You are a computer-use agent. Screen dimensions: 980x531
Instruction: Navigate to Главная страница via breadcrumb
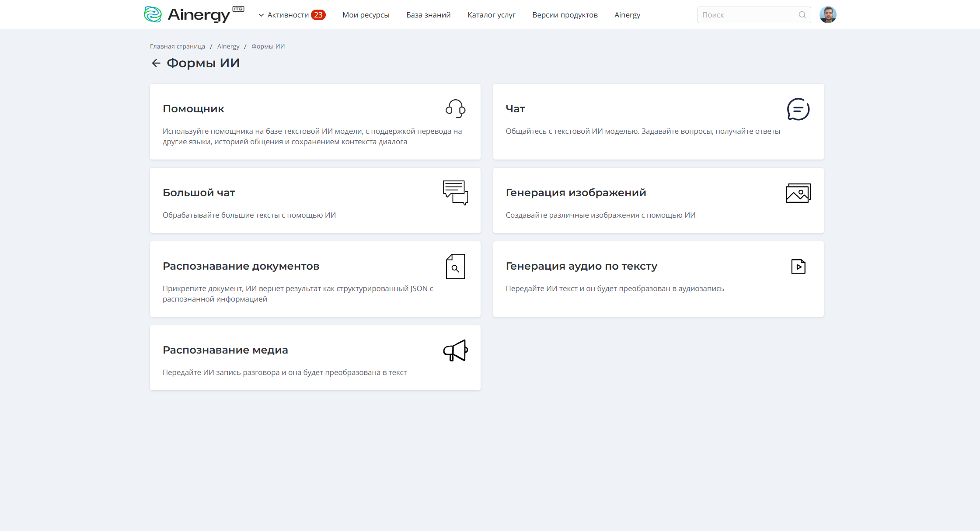177,46
